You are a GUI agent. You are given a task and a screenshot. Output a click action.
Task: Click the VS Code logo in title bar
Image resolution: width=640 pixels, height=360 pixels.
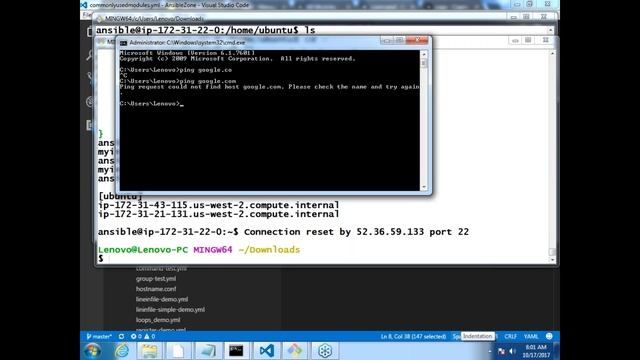click(x=84, y=5)
